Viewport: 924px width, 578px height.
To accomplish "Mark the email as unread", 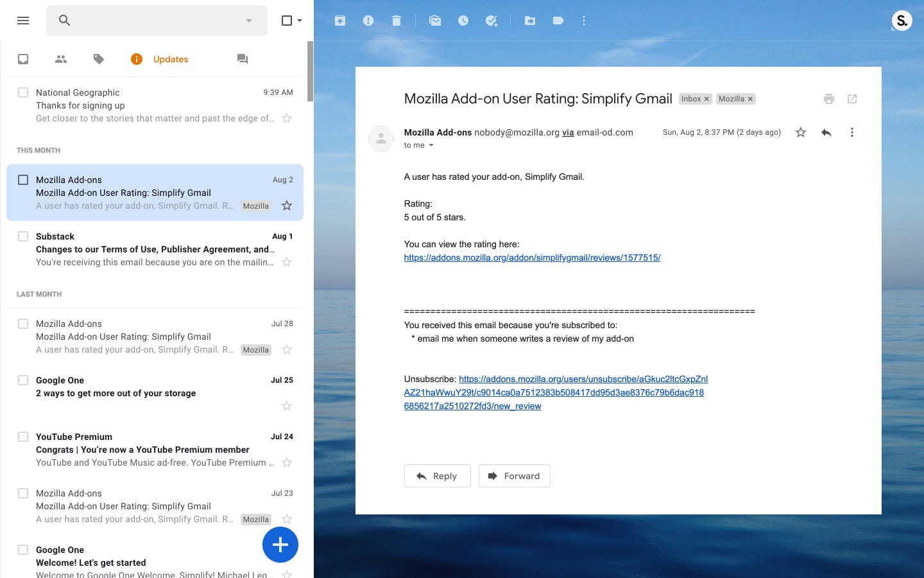I will click(x=435, y=21).
